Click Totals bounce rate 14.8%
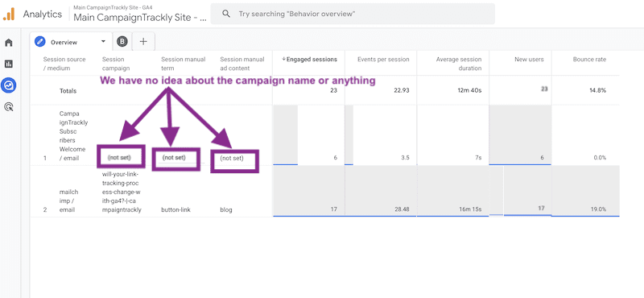The width and height of the screenshot is (644, 298). point(597,90)
